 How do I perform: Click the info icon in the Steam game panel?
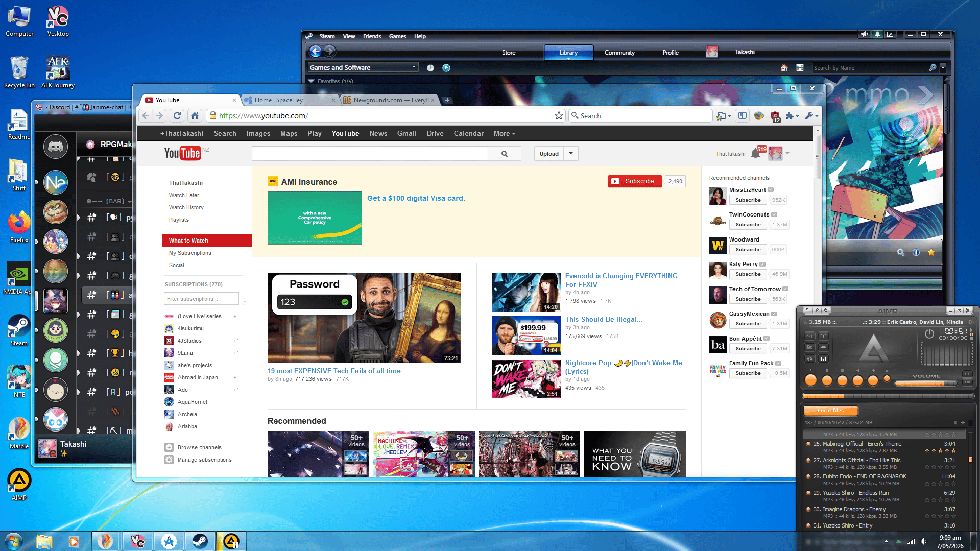[x=916, y=252]
